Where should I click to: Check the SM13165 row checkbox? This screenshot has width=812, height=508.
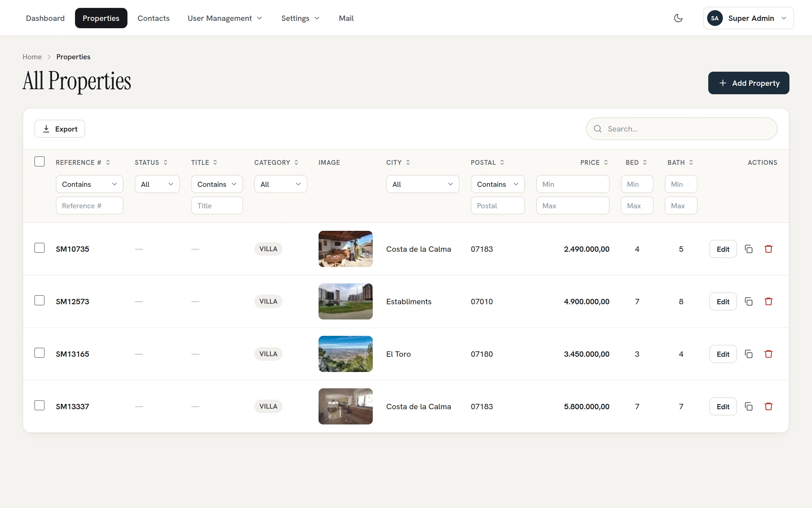click(39, 353)
